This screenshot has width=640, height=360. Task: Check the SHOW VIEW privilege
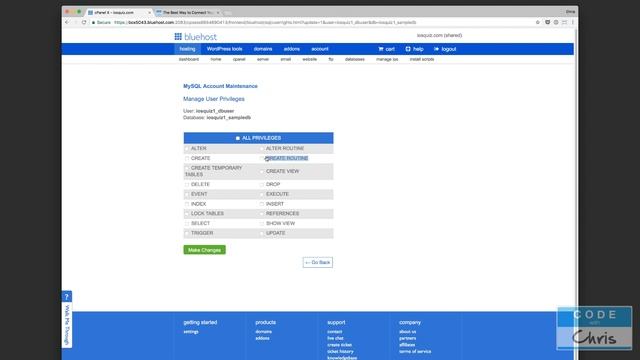point(262,224)
